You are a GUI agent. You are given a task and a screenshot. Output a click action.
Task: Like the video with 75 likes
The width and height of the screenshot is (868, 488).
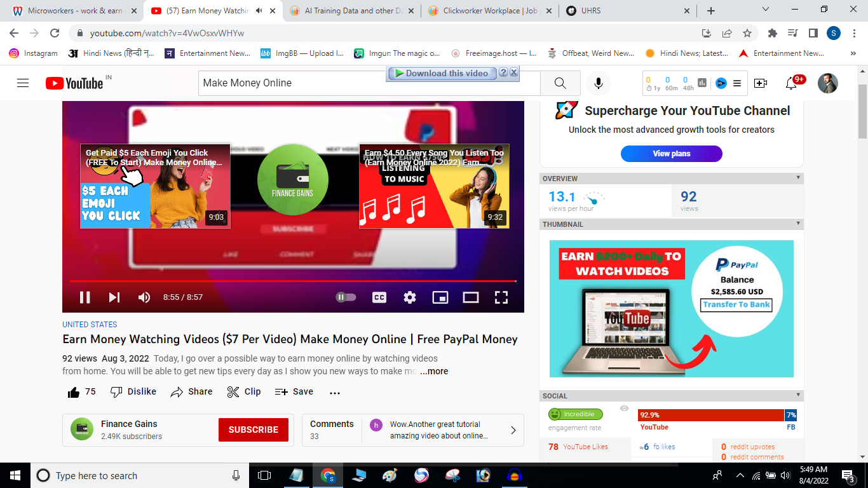(x=81, y=392)
